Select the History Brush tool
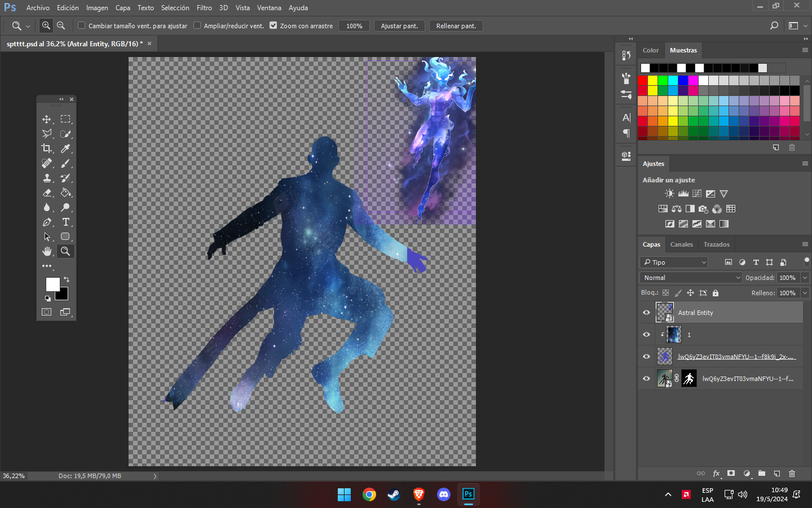 coord(65,178)
